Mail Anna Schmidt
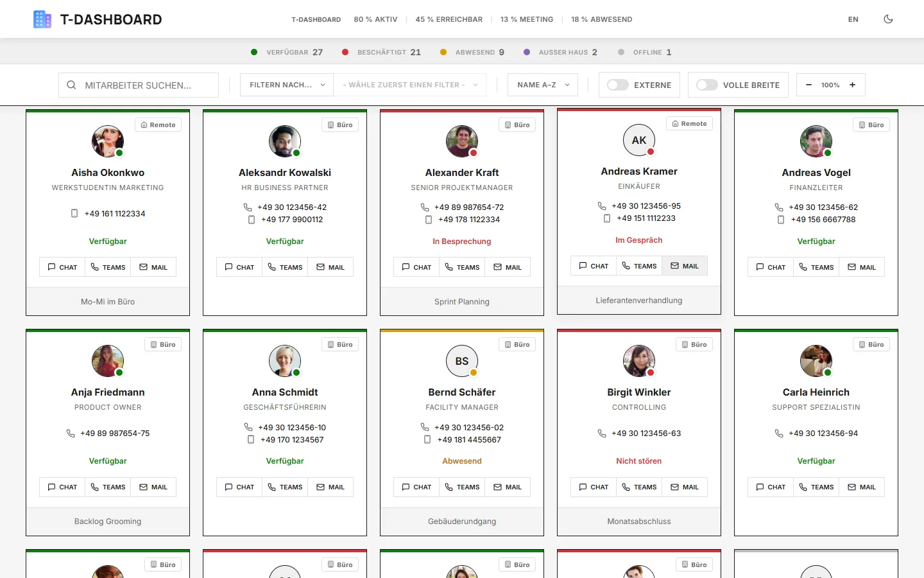This screenshot has height=578, width=924. point(330,487)
